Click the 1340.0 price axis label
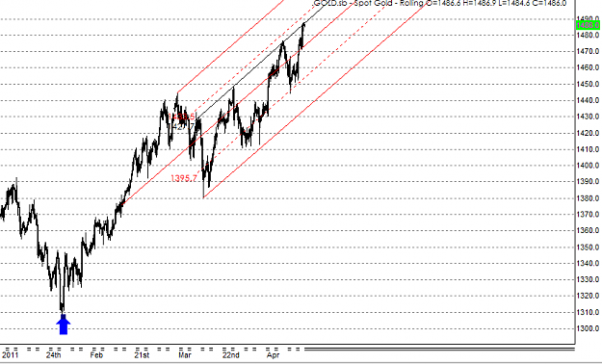Screen dimensions: 602x364 [x=588, y=264]
